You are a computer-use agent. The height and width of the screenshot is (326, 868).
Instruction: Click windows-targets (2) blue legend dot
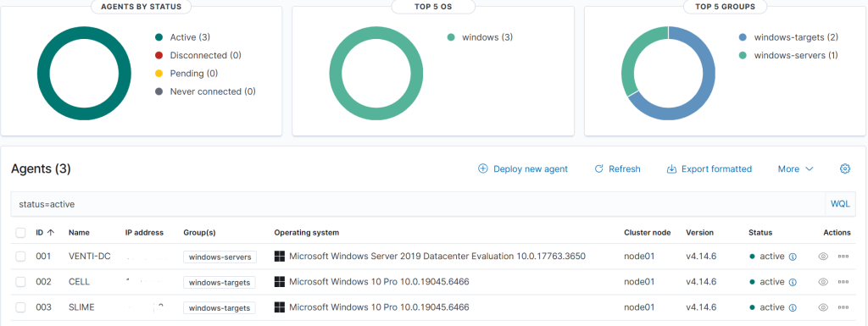point(743,37)
